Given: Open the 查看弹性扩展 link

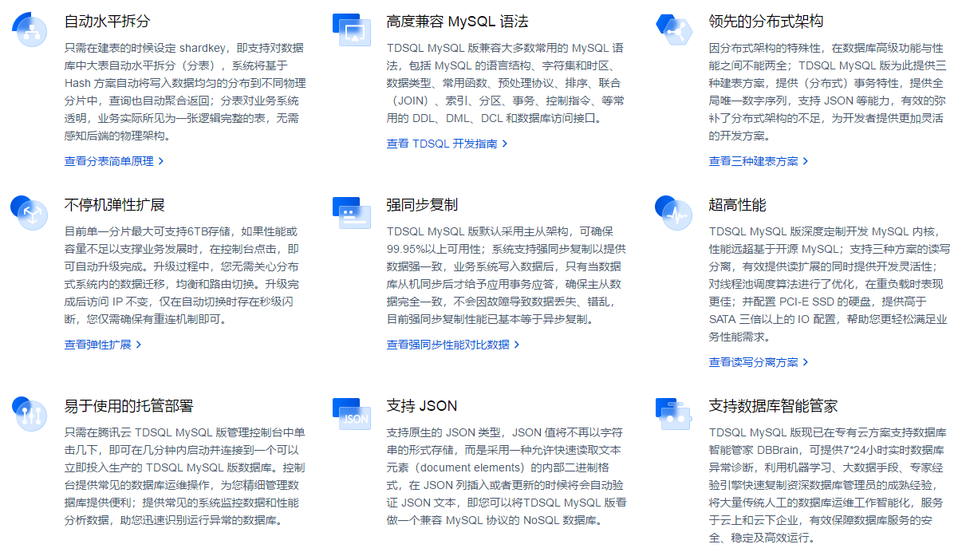Looking at the screenshot, I should [x=103, y=345].
